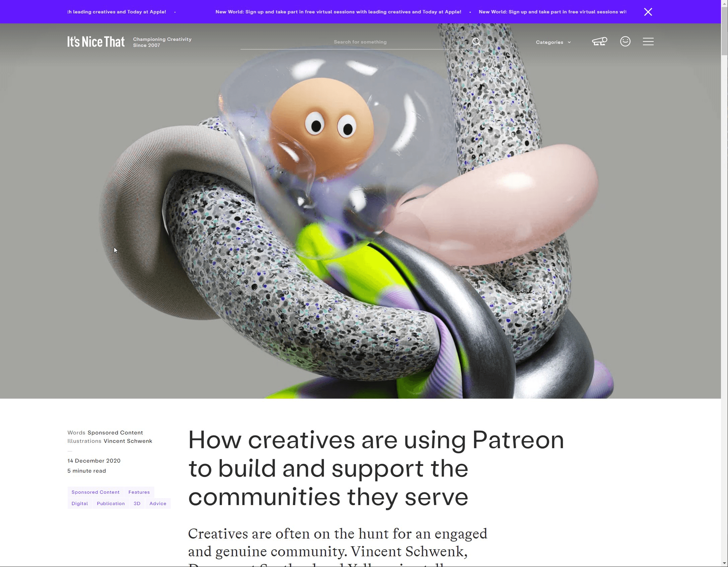Click the smiley face account icon
This screenshot has height=567, width=728.
[625, 42]
